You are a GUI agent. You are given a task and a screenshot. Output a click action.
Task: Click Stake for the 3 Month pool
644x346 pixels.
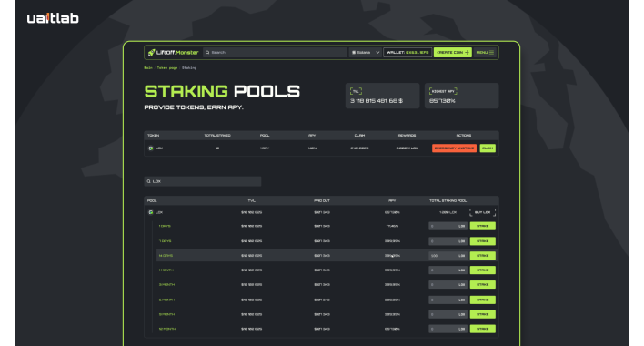[x=483, y=284]
